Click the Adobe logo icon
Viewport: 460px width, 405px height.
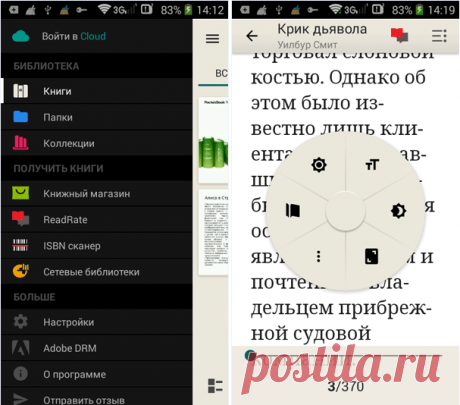(21, 348)
